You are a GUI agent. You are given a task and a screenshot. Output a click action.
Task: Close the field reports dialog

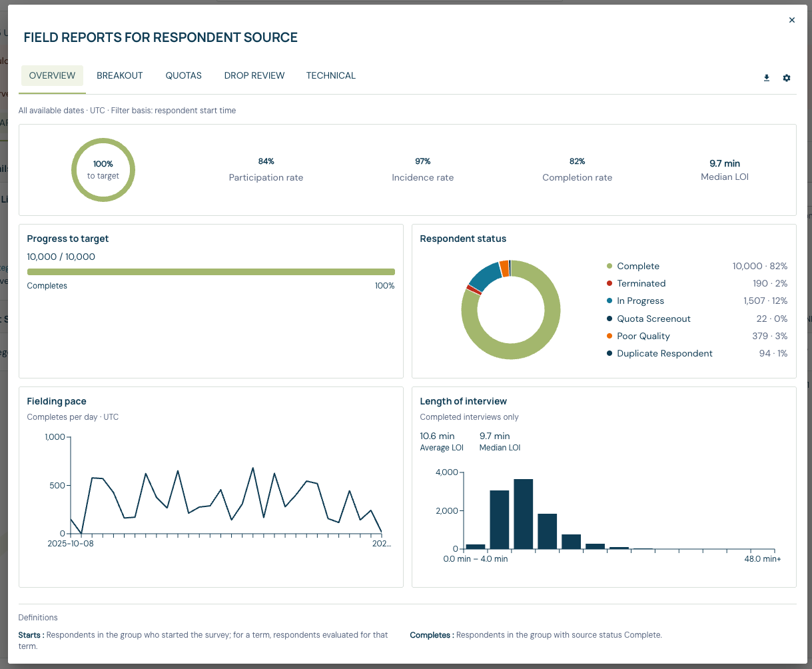coord(792,20)
